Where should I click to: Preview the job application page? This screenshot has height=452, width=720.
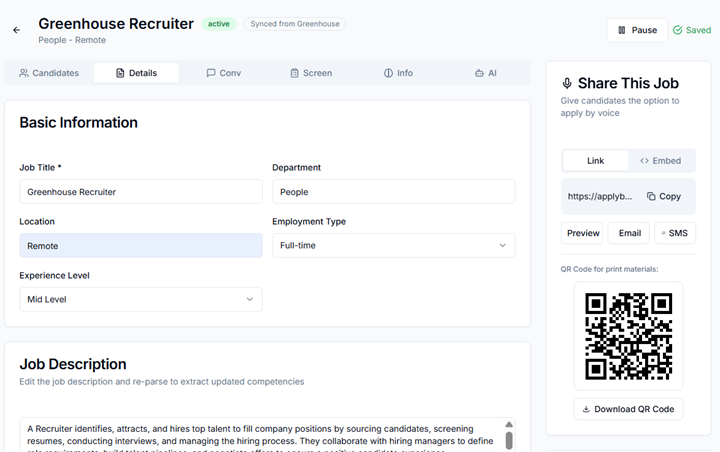coord(582,233)
